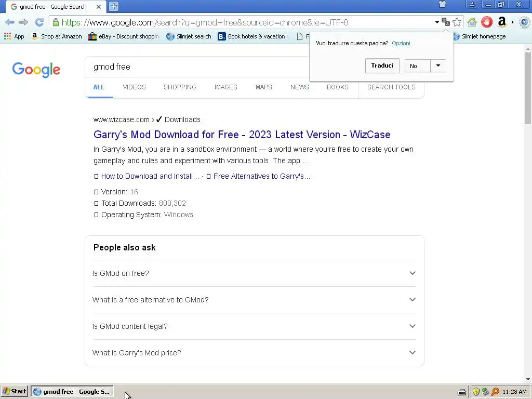Open the green home icon
Viewport: 532px width, 399px height.
(472, 22)
